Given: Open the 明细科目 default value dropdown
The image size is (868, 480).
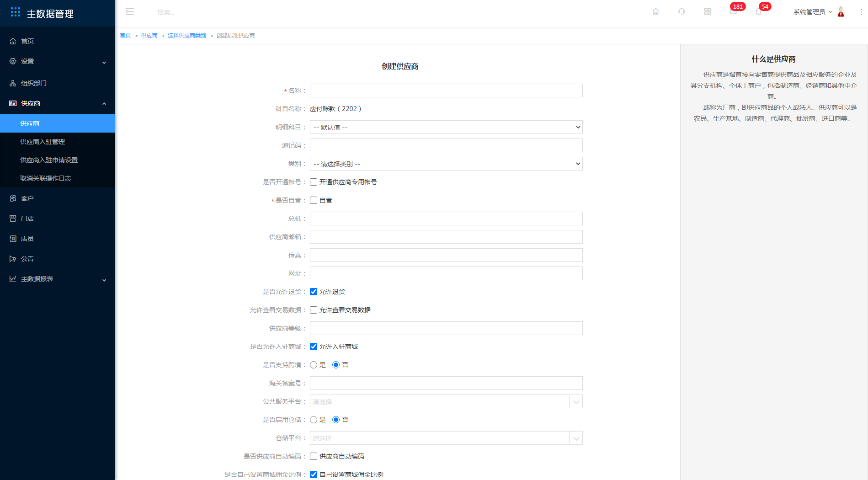Looking at the screenshot, I should tap(446, 127).
